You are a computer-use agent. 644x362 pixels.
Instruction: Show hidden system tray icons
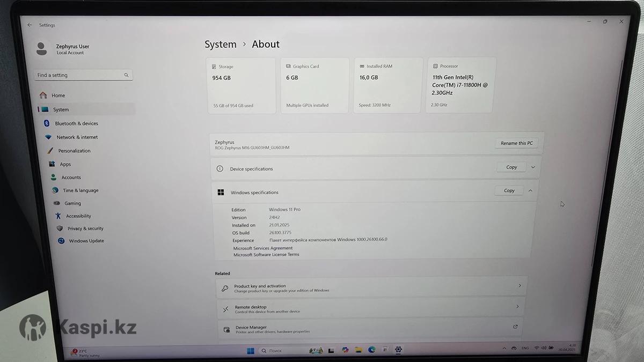[x=504, y=349]
